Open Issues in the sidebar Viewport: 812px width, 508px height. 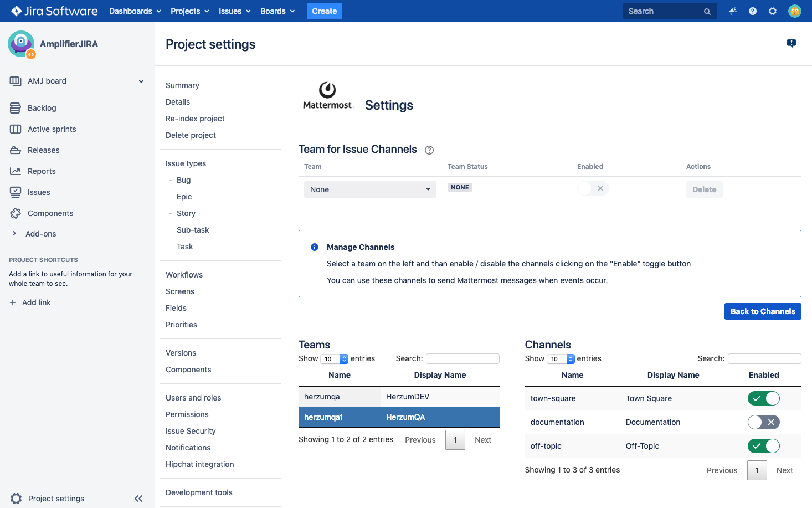tap(39, 192)
